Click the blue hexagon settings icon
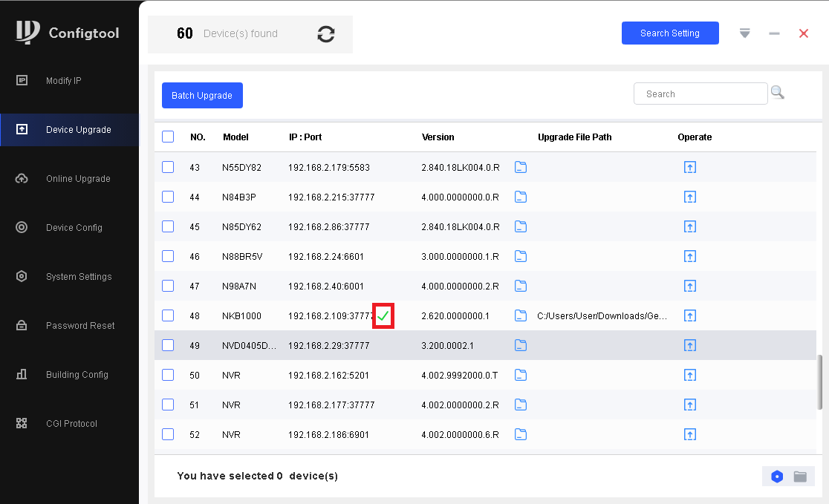This screenshot has width=829, height=504. (777, 477)
